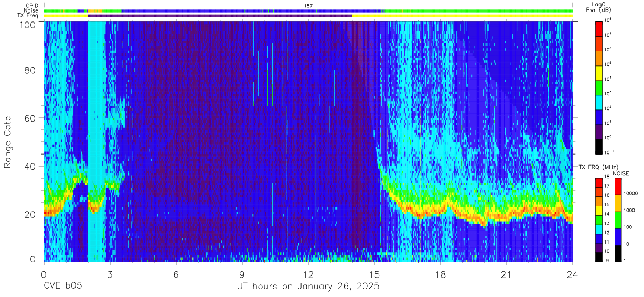Click the 1000 label on the NOISE legend
The height and width of the screenshot is (297, 644).
point(629,210)
